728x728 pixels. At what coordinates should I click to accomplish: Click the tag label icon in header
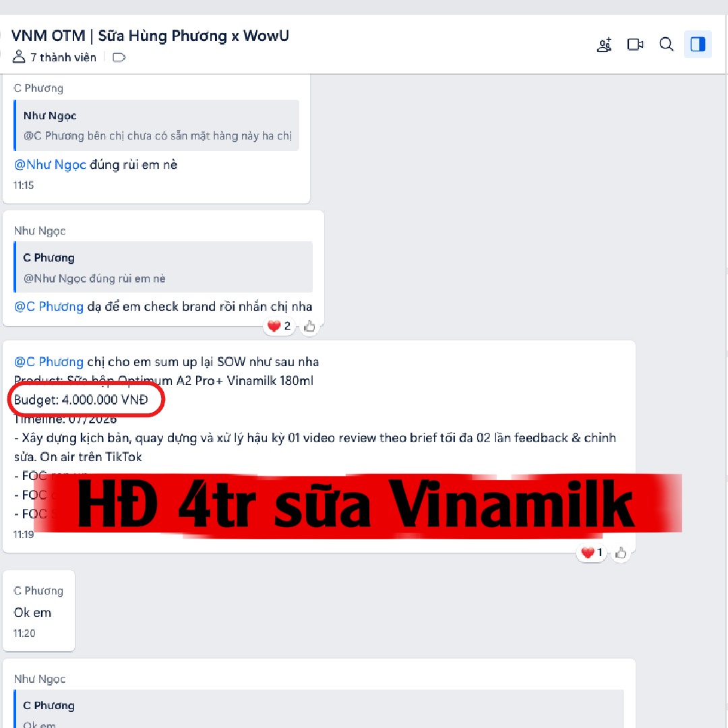pyautogui.click(x=119, y=57)
